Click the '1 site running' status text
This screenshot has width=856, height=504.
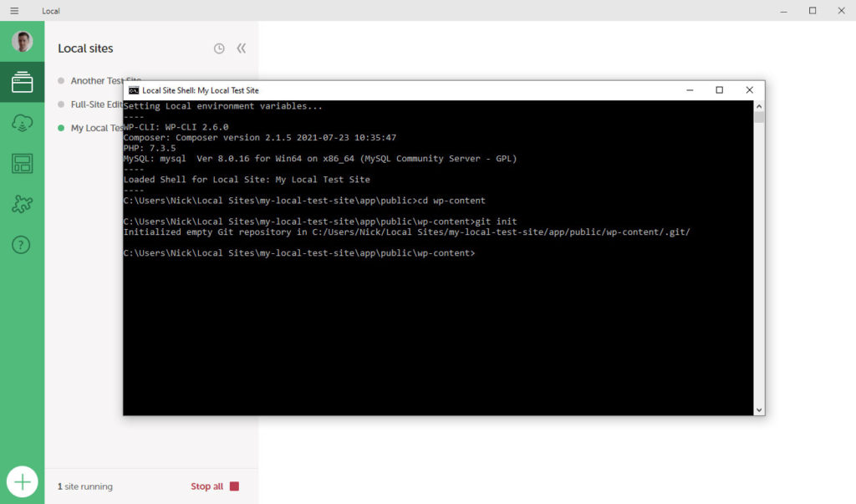(85, 486)
